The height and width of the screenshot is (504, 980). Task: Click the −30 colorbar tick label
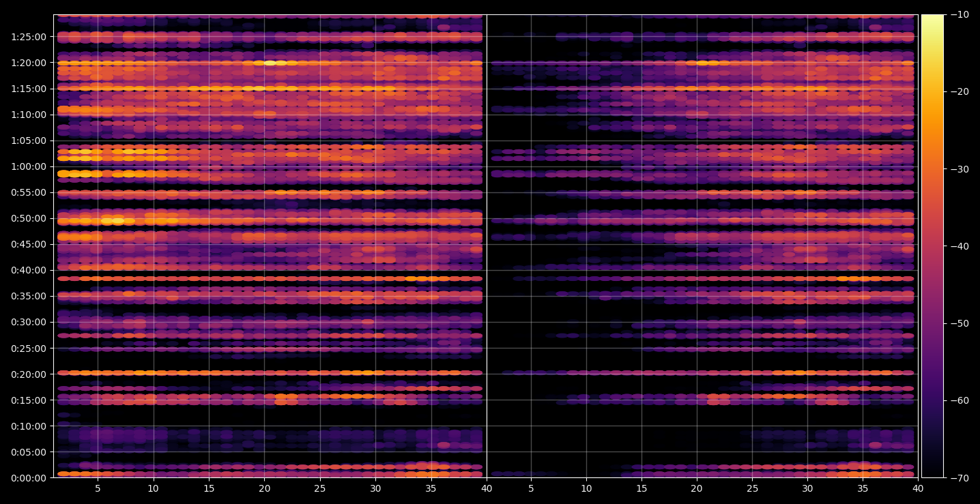959,169
